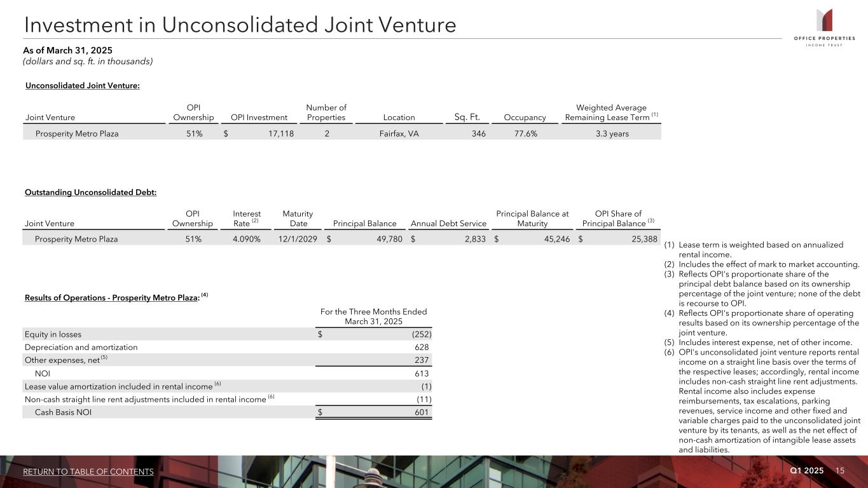Click footnote 1 about lease term weighting
Viewport: 868px width, 488px height.
761,250
